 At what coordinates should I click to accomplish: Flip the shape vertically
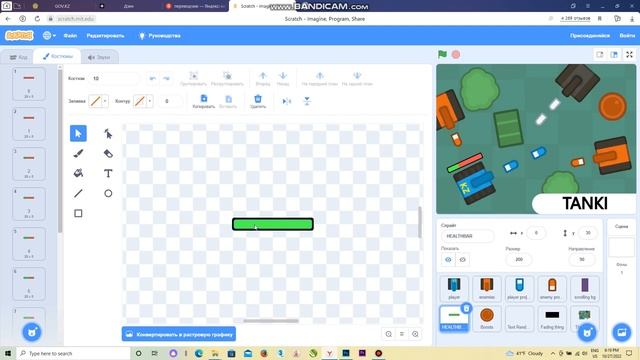coord(307,101)
